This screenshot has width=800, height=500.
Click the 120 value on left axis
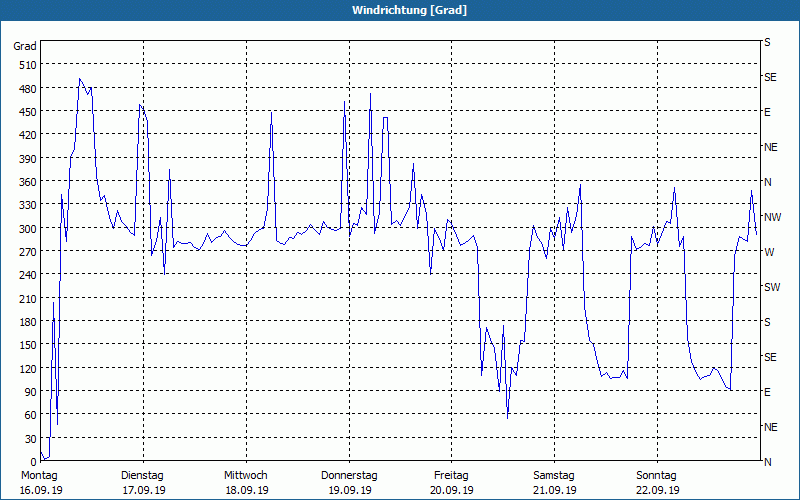pyautogui.click(x=28, y=369)
